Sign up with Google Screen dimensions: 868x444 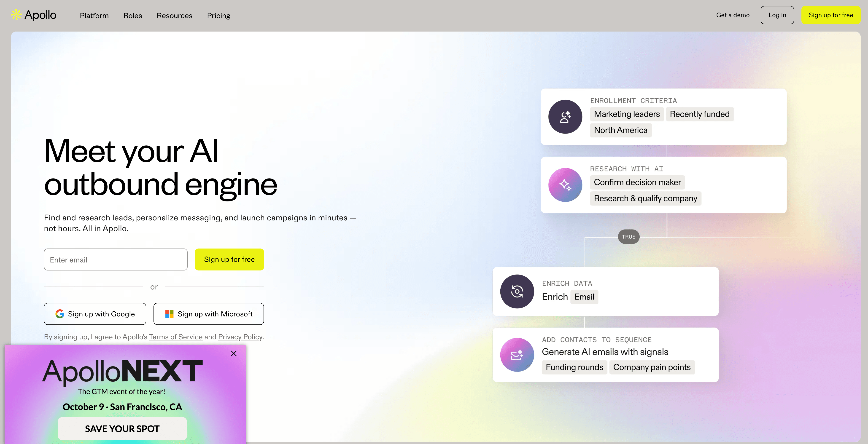click(95, 314)
